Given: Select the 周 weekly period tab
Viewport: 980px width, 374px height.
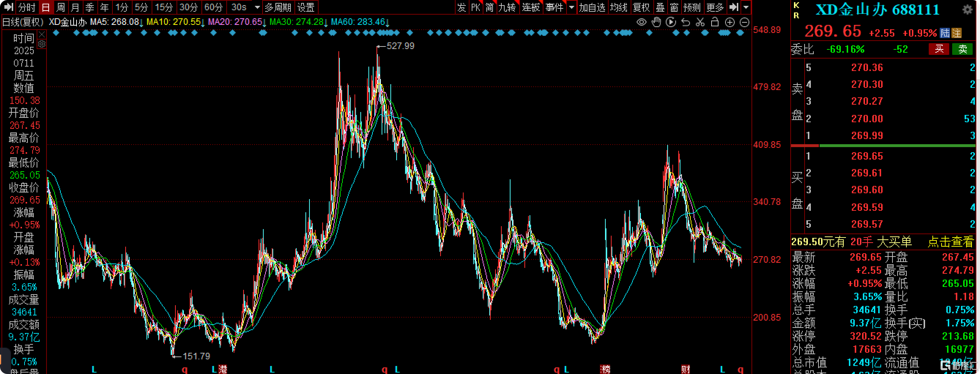Looking at the screenshot, I should 61,7.
